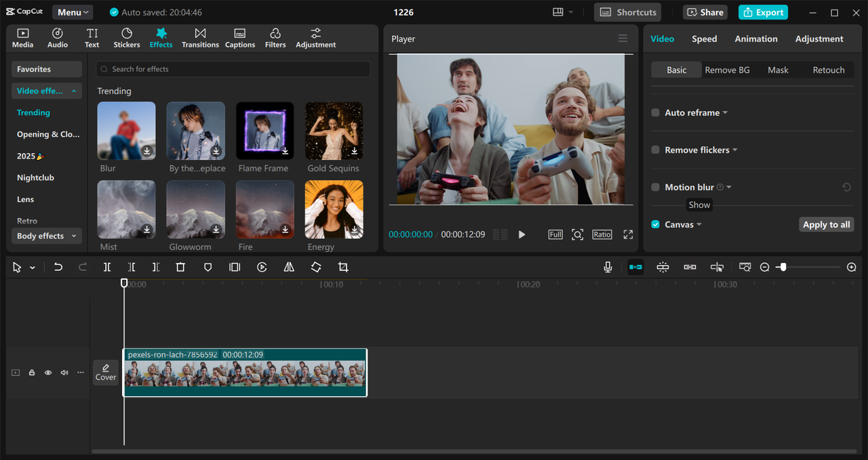Click the Add marker shield icon

[208, 268]
